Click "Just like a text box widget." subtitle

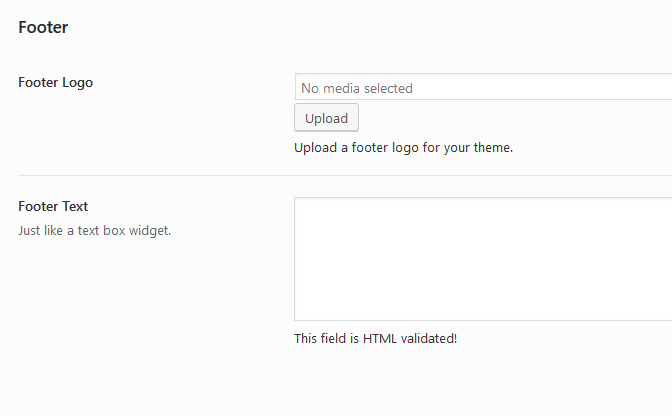coord(95,231)
